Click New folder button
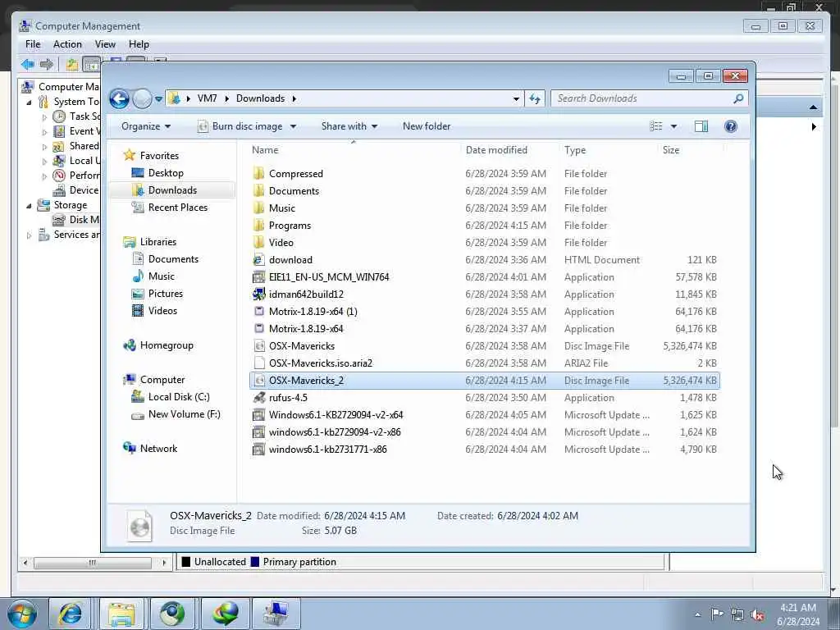This screenshot has height=630, width=840. pyautogui.click(x=427, y=126)
